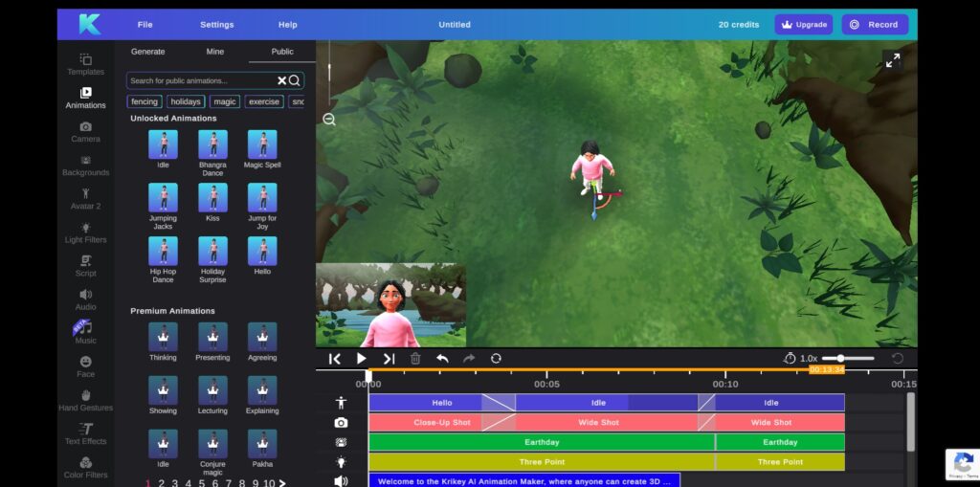980x487 pixels.
Task: Open the Animations sidebar panel
Action: tap(85, 99)
